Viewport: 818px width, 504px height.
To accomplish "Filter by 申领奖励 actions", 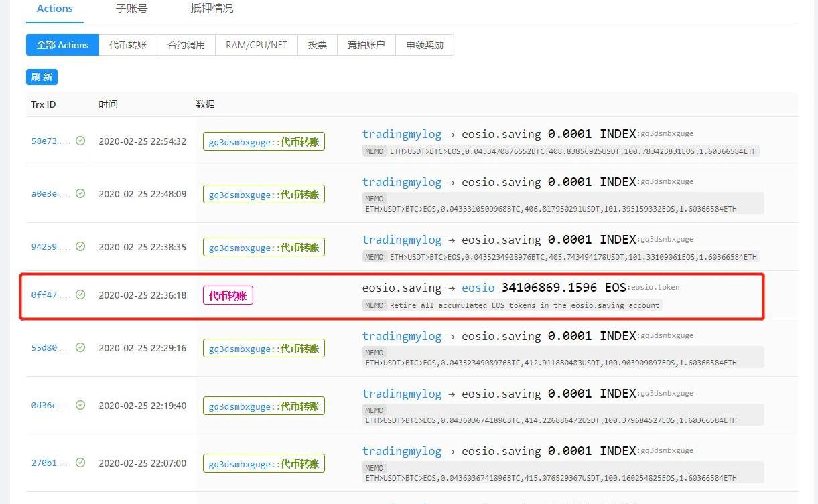I will 425,45.
